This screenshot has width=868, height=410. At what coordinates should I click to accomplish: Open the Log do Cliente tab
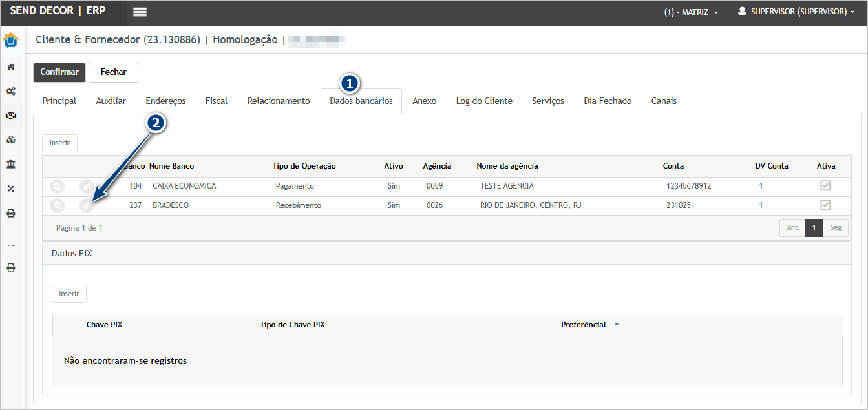point(484,101)
